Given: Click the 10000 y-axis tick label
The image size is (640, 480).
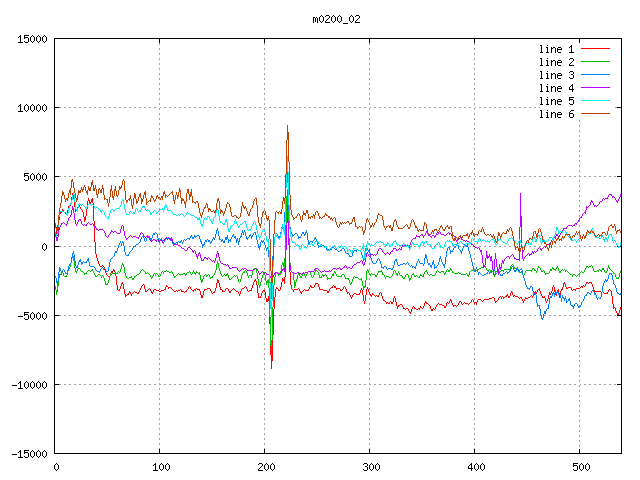Looking at the screenshot, I should [32, 108].
